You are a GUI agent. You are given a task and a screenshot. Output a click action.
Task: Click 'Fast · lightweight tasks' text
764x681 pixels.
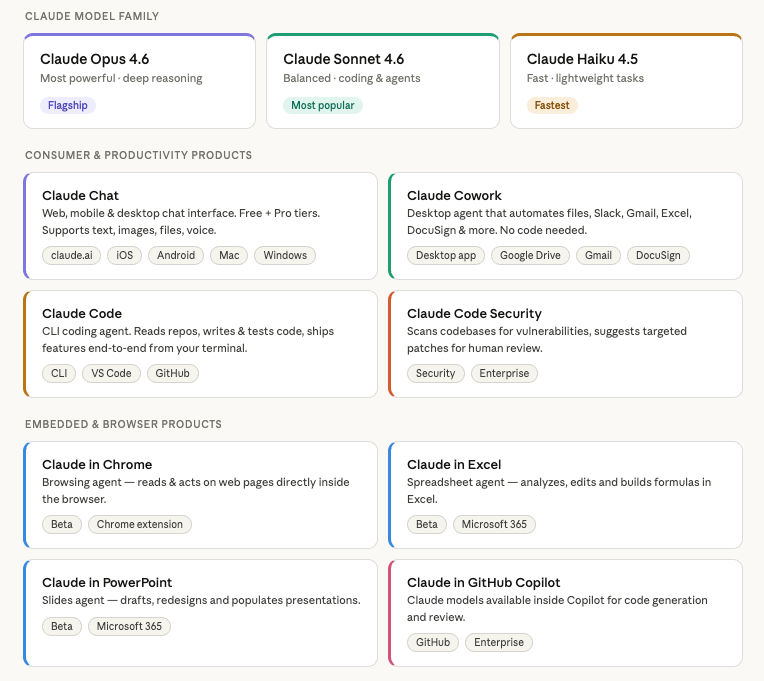pos(585,78)
